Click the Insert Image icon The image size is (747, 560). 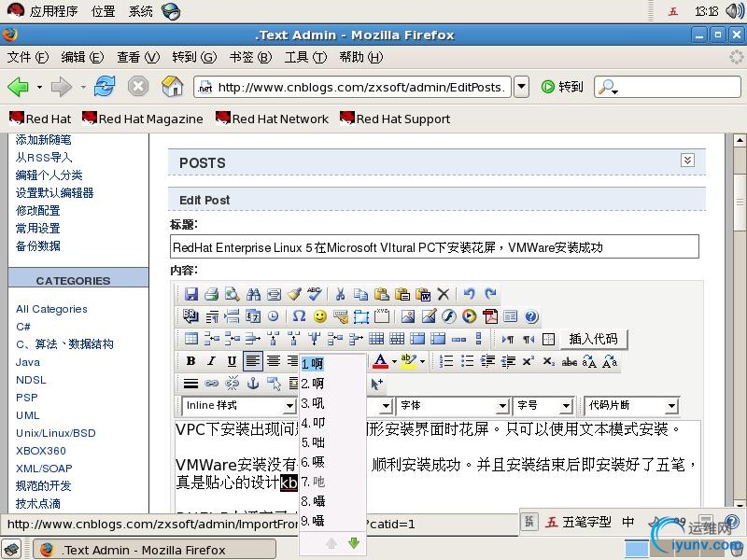click(408, 316)
